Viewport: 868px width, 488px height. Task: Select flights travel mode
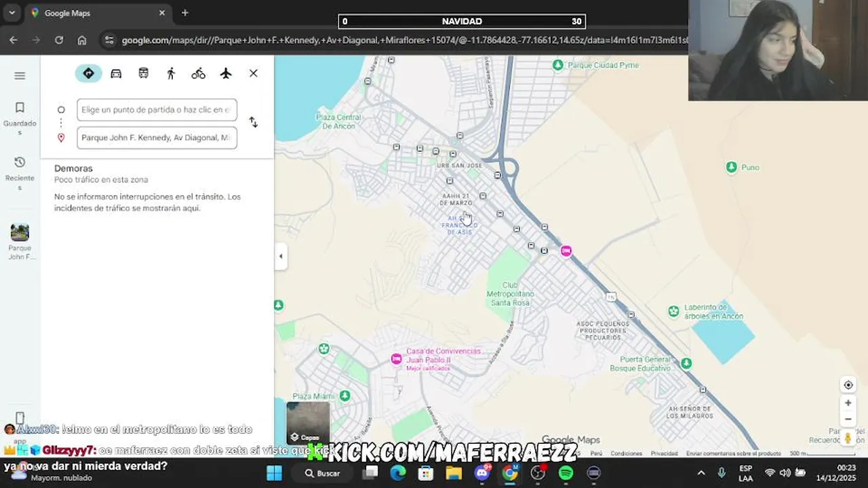(x=226, y=73)
